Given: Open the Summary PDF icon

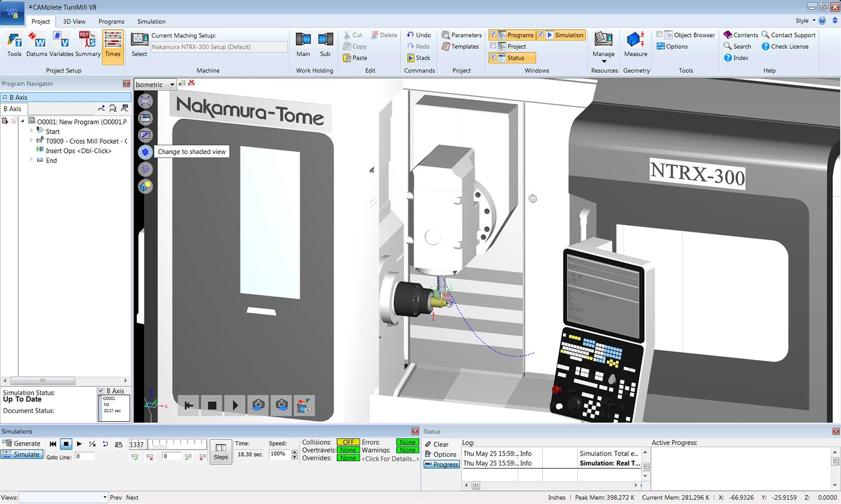Looking at the screenshot, I should tap(87, 45).
